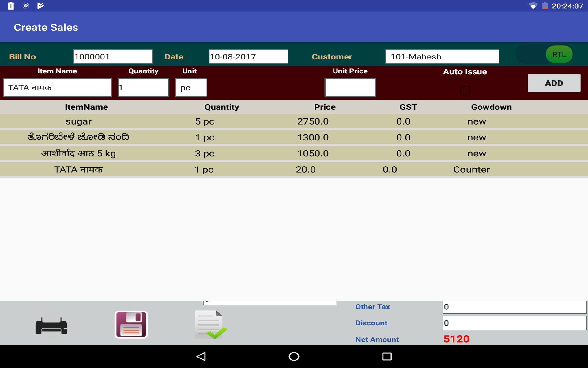This screenshot has height=368, width=588.
Task: Tap the battery icon in status bar
Action: pyautogui.click(x=545, y=6)
